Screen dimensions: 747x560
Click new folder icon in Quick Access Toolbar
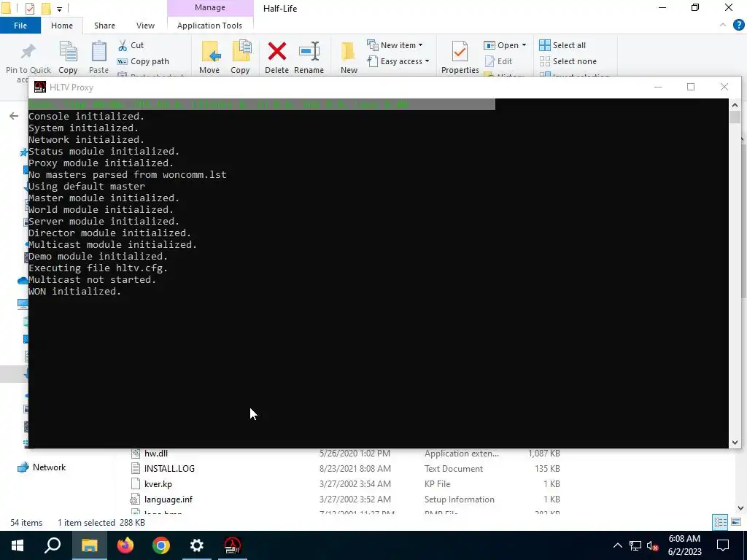point(46,9)
